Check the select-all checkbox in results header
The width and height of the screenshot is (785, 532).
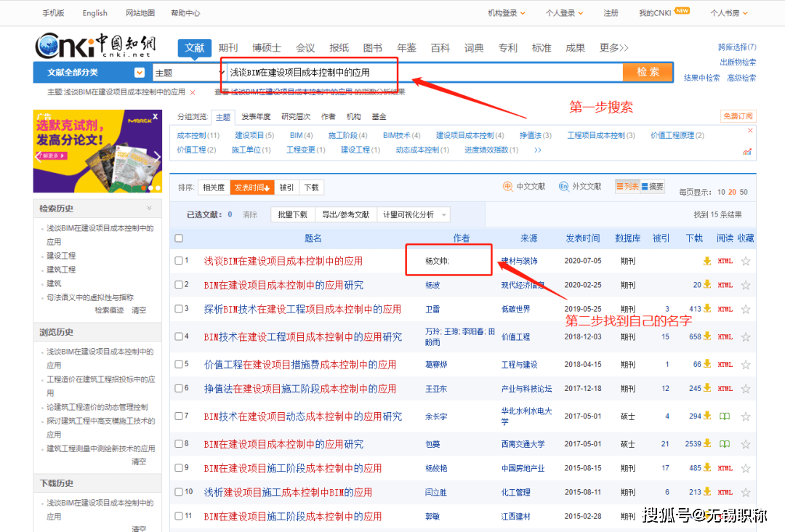point(178,238)
